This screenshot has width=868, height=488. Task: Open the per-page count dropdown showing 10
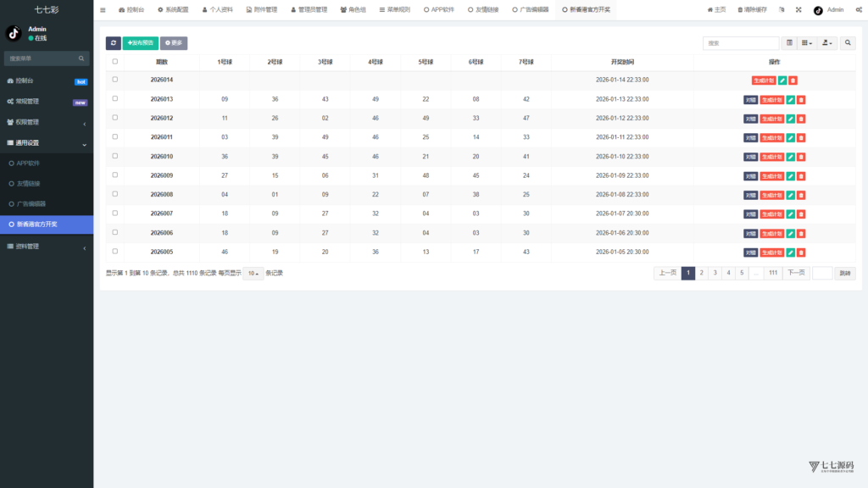[251, 273]
